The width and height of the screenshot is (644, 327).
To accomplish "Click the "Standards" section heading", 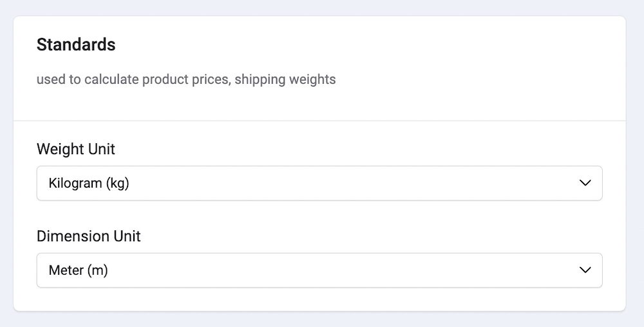I will pos(76,45).
